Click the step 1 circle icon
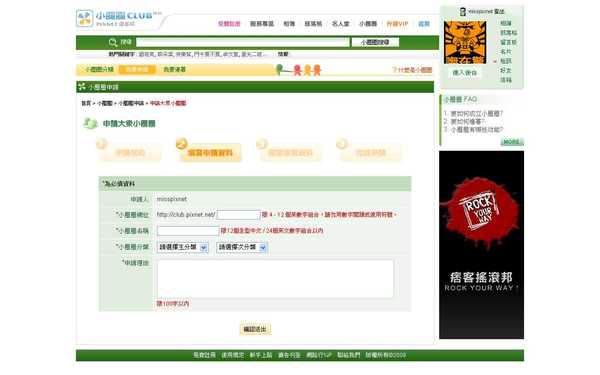Image resolution: width=600 pixels, height=375 pixels. click(101, 143)
